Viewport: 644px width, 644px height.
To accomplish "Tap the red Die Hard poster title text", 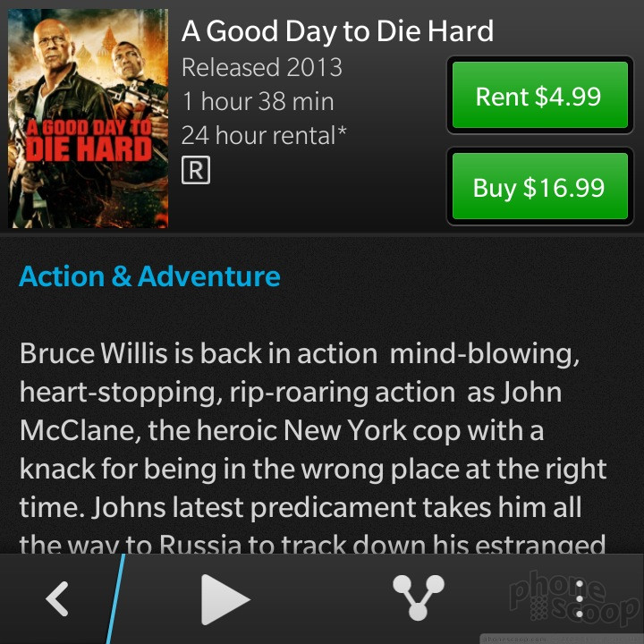I will pyautogui.click(x=89, y=140).
